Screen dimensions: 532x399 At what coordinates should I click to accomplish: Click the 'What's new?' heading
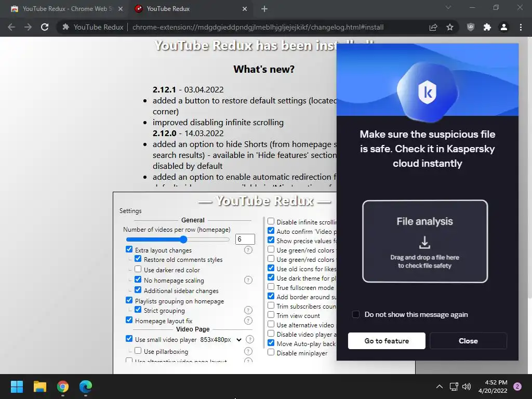point(264,69)
